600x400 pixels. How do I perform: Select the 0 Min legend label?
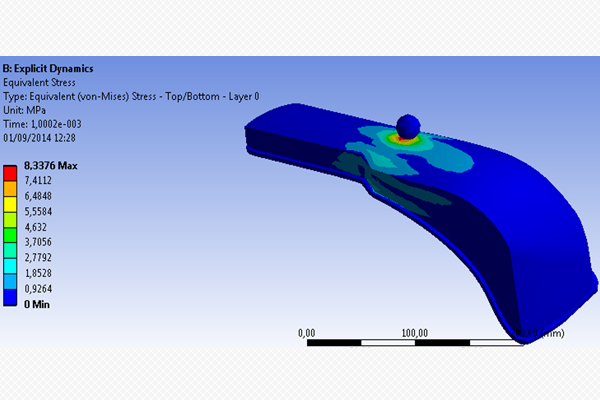tap(40, 304)
